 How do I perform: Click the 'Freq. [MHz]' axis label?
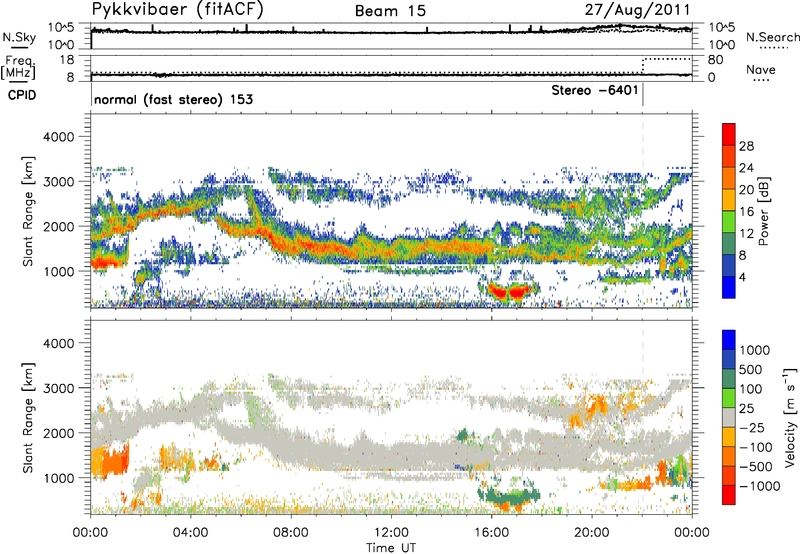click(18, 67)
